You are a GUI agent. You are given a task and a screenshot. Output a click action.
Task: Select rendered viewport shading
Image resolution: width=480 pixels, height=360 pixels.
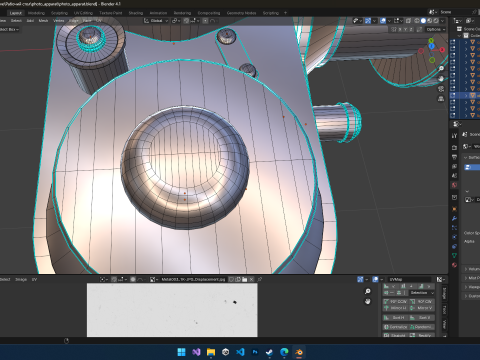[x=436, y=21]
